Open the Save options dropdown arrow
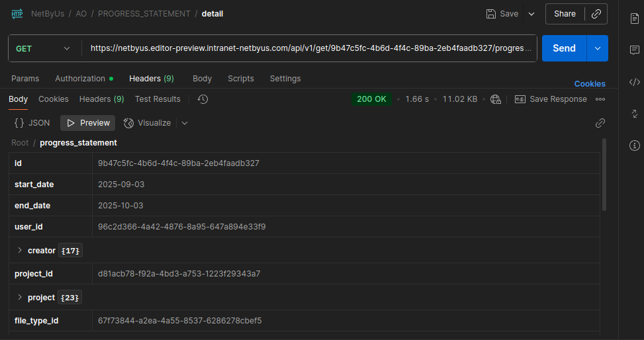Screen dimensions: 644x340 coord(531,14)
